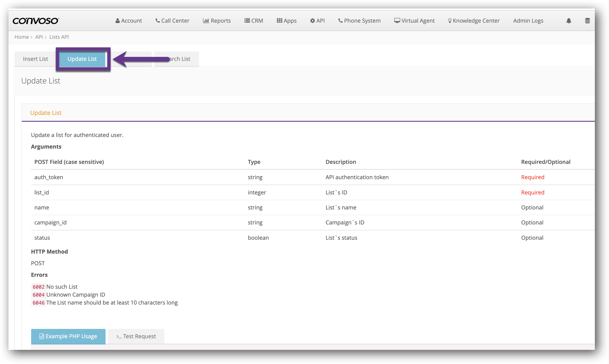
Task: Click Lists API breadcrumb
Action: click(59, 37)
